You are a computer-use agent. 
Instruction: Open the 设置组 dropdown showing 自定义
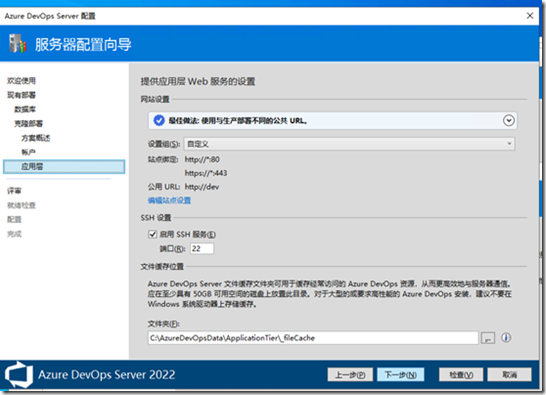349,144
